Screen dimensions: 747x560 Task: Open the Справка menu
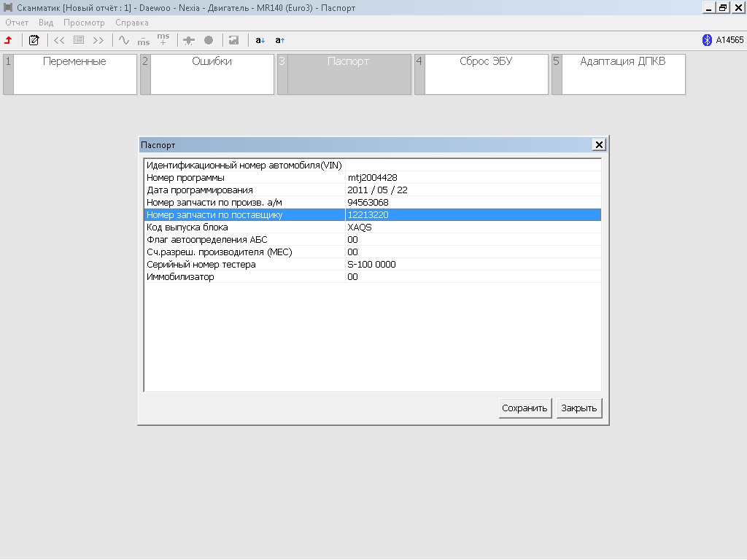pos(132,23)
